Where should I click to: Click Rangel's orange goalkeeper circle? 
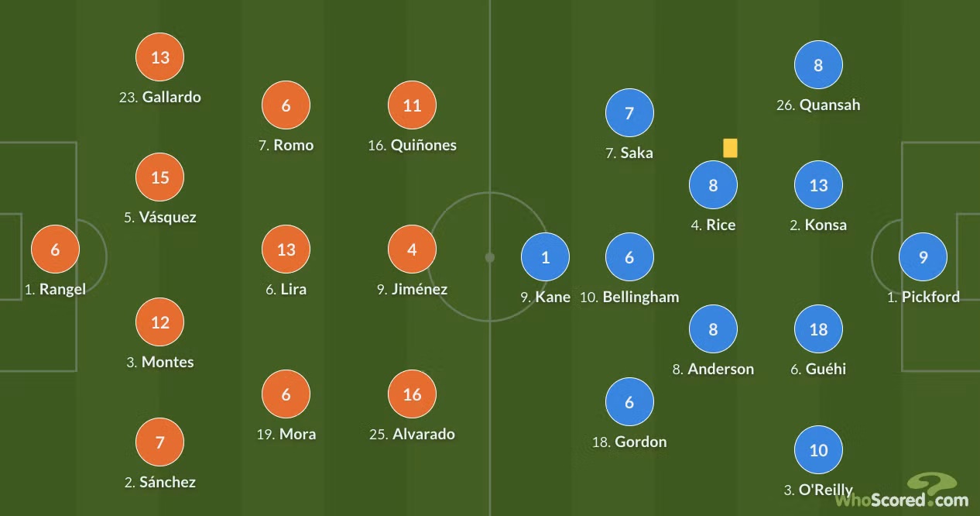55,249
